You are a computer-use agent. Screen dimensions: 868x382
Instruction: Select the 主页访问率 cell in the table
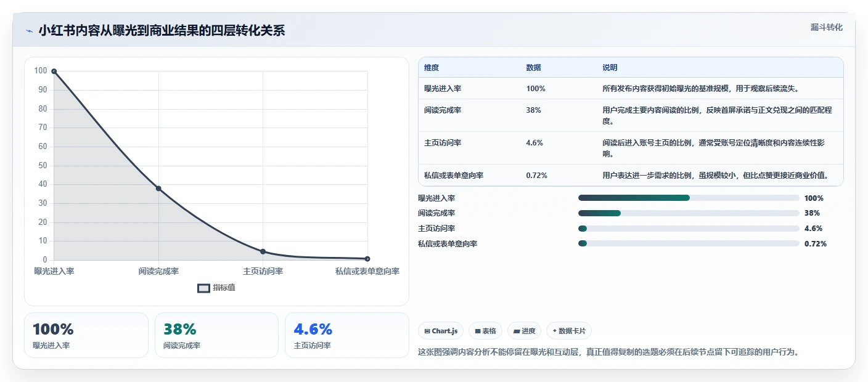click(443, 142)
